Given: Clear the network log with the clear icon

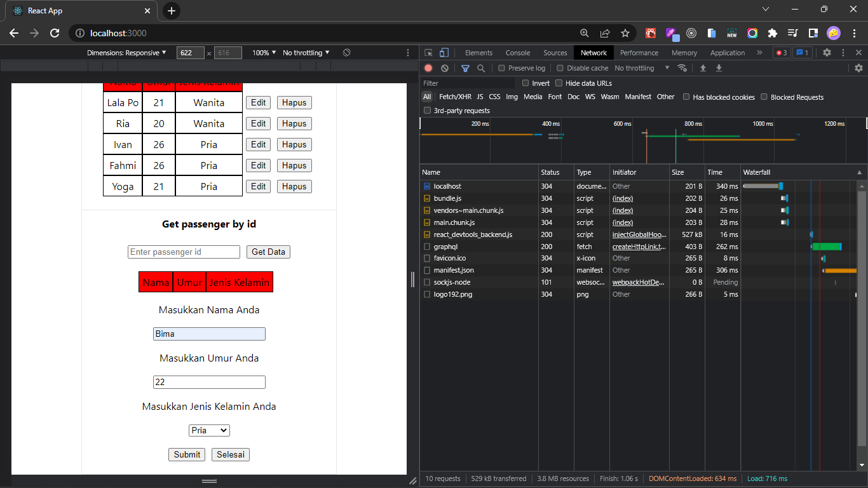Looking at the screenshot, I should (444, 68).
